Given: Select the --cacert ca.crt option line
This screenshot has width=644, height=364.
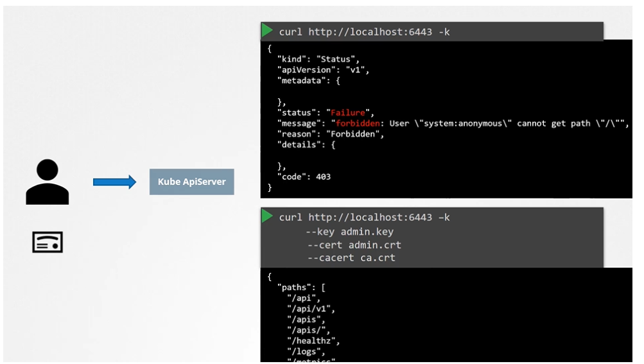Looking at the screenshot, I should [351, 258].
